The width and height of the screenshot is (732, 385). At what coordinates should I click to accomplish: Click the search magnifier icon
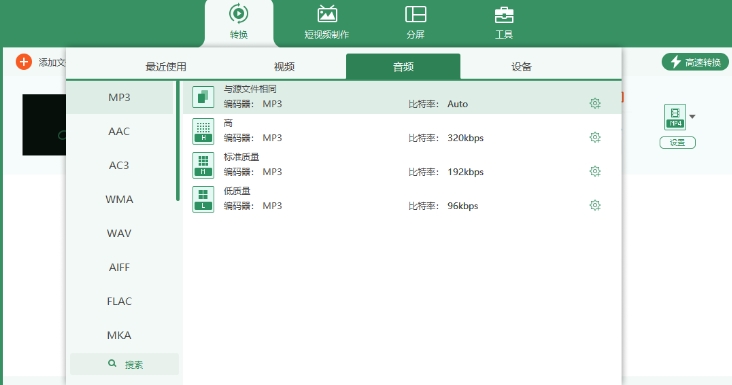point(112,363)
